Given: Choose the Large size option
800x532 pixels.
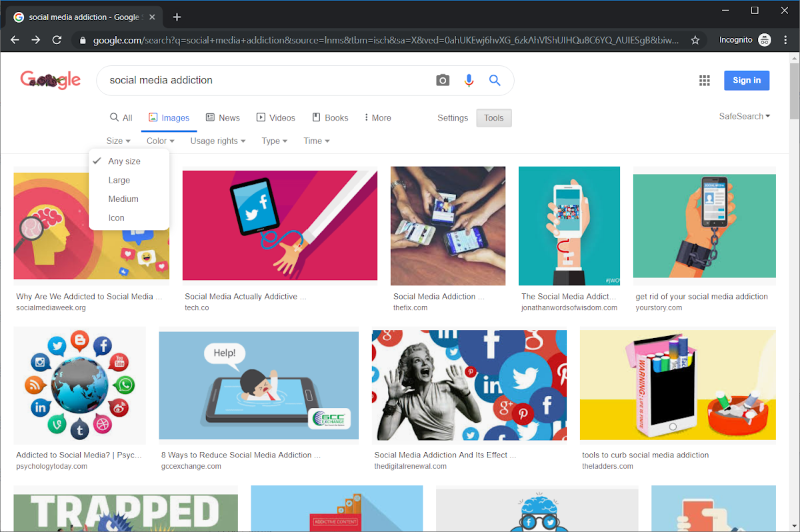Looking at the screenshot, I should point(129,180).
